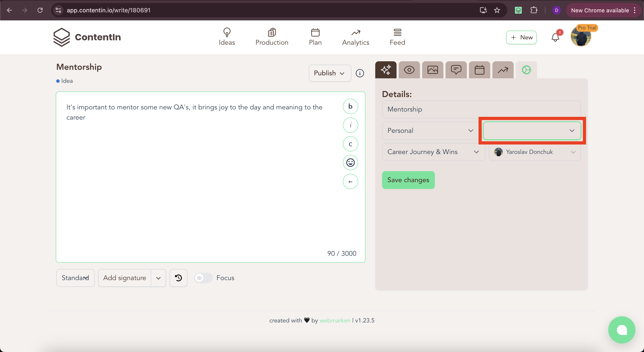Open the chat support bubble
This screenshot has width=644, height=352.
(x=621, y=330)
